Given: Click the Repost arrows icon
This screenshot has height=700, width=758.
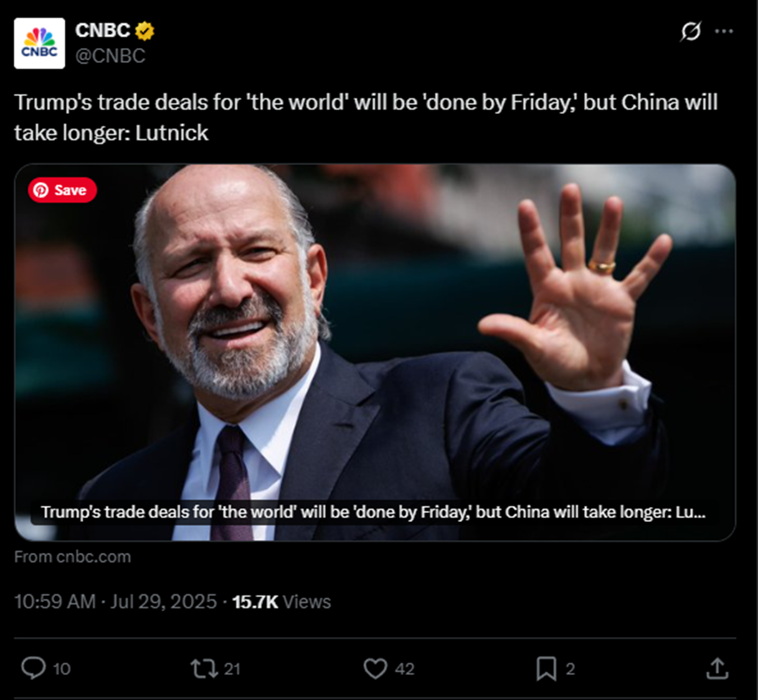Looking at the screenshot, I should click(x=203, y=669).
